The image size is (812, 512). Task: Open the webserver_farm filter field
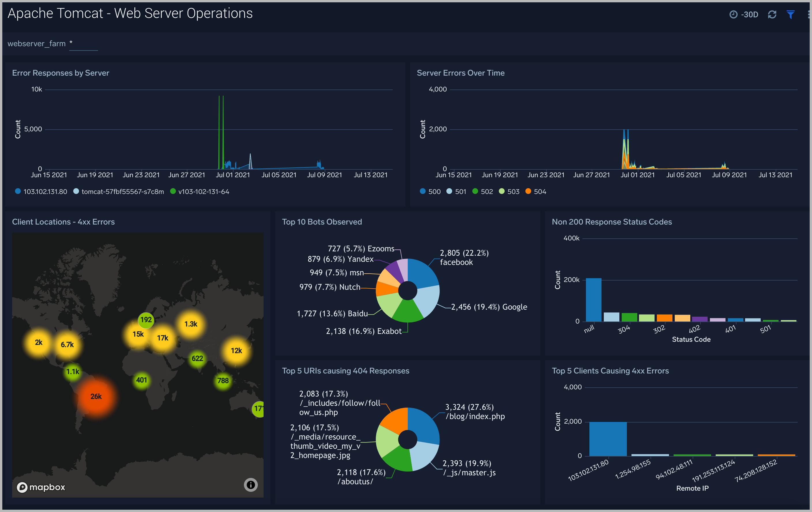(83, 44)
